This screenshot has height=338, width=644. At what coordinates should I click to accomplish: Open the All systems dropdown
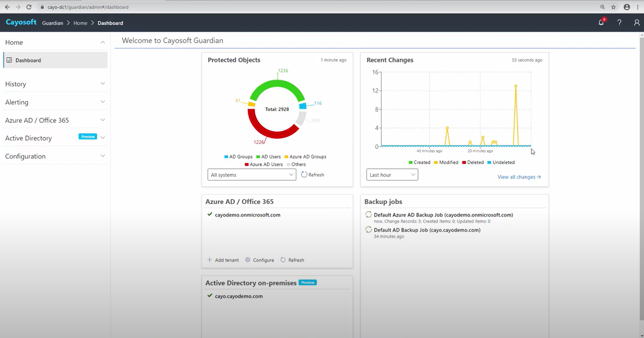(x=252, y=175)
